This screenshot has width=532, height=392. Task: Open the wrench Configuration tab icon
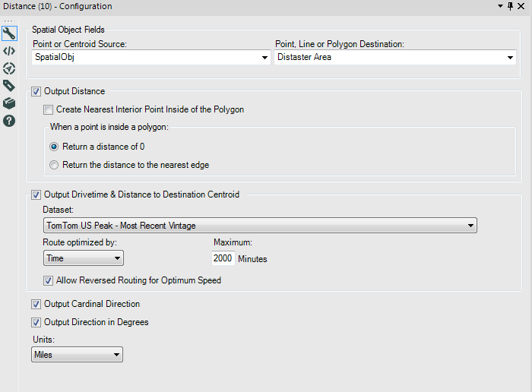[9, 33]
